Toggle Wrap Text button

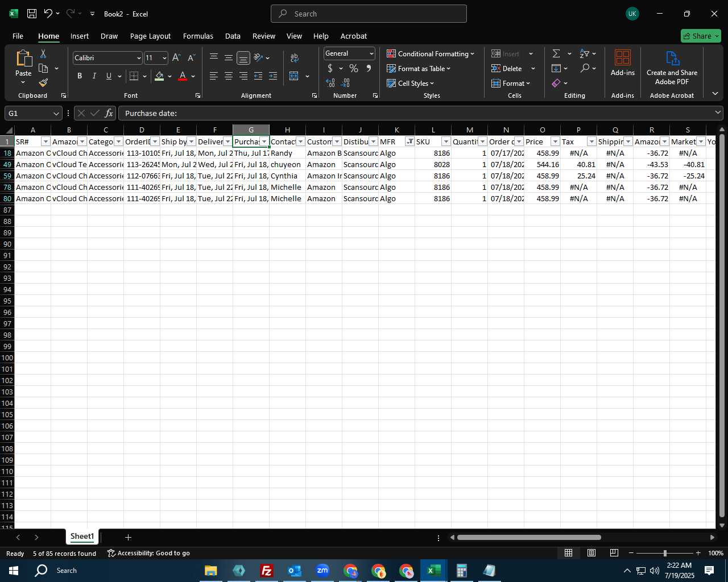point(294,58)
